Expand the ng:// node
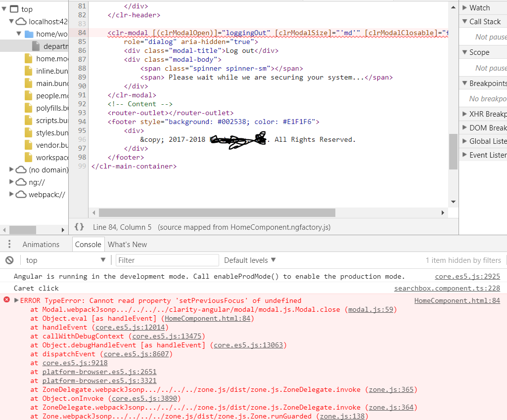The height and width of the screenshot is (420, 507). point(11,181)
